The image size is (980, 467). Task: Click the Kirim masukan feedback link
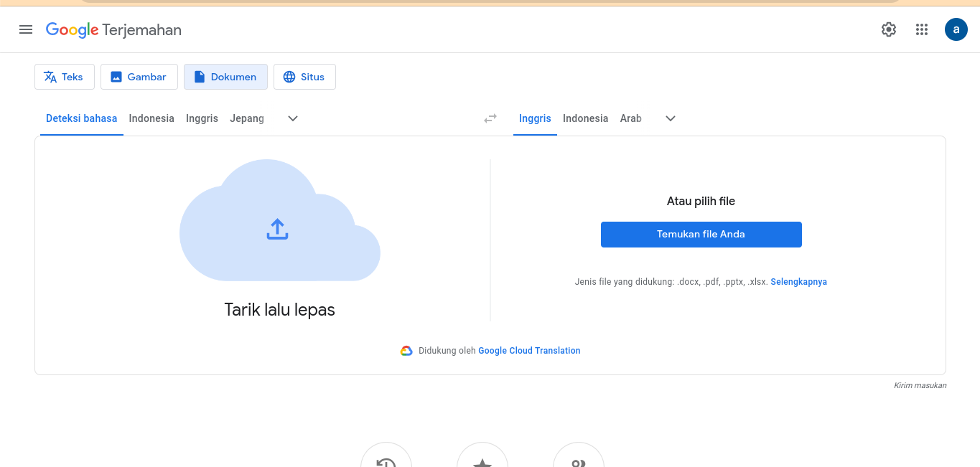[x=920, y=385]
